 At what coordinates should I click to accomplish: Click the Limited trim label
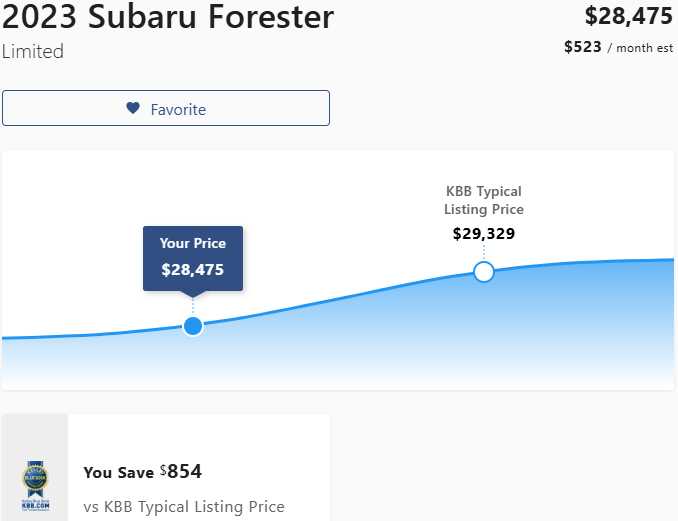pyautogui.click(x=33, y=52)
